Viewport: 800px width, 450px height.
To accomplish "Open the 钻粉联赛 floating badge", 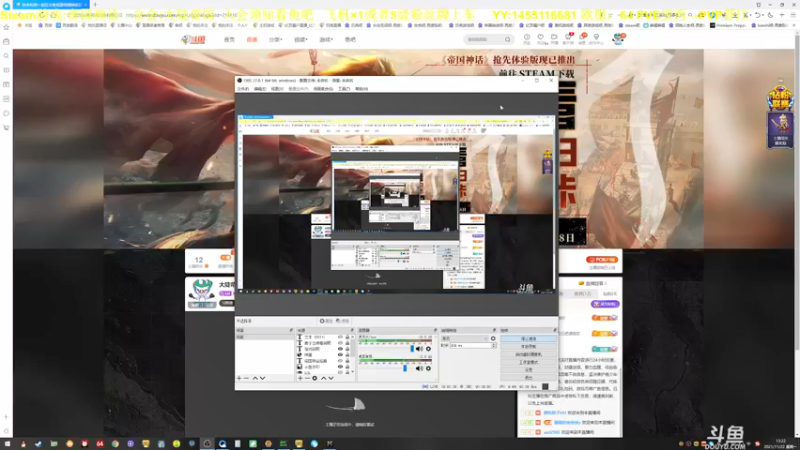I will [780, 97].
